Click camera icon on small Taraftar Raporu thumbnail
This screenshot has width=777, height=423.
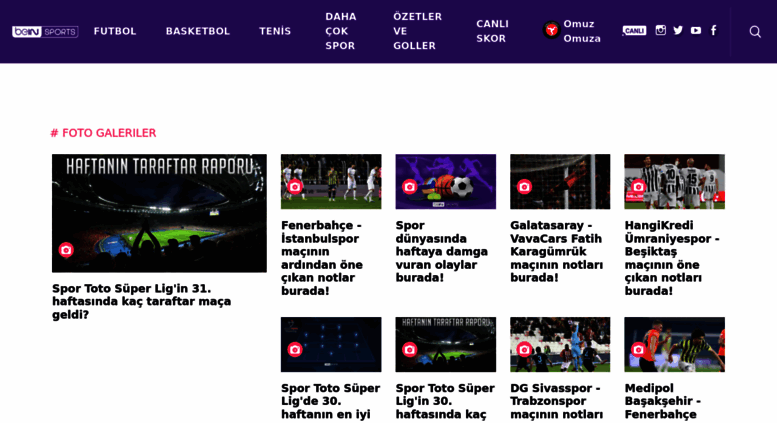coord(409,350)
